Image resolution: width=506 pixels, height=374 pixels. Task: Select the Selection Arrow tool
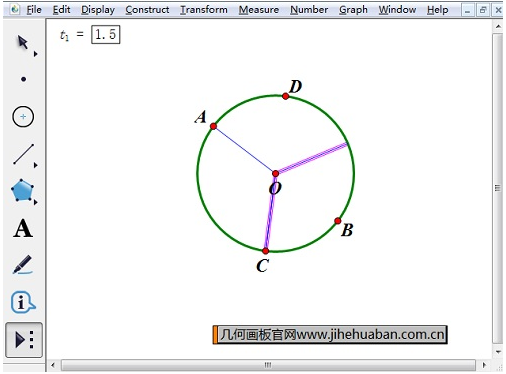click(22, 42)
